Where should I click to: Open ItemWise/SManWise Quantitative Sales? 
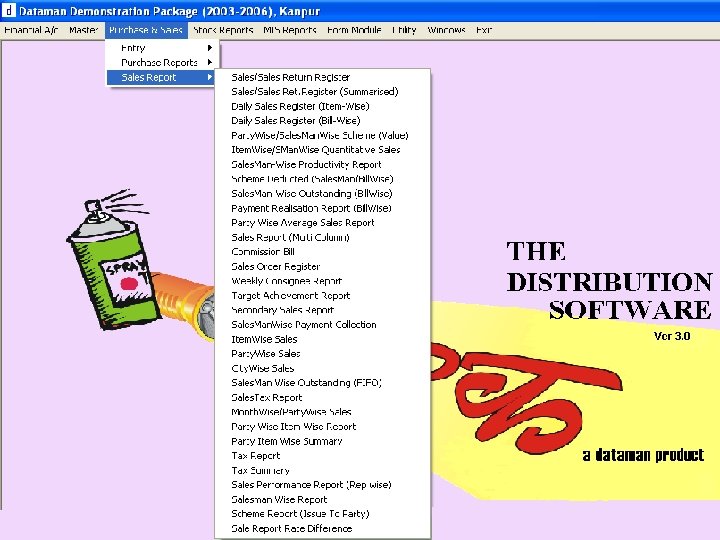322,150
